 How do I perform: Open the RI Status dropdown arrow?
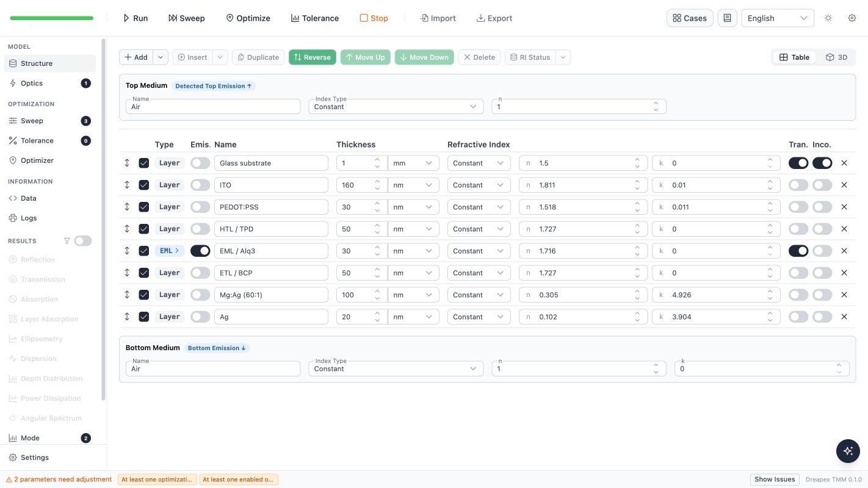pos(563,57)
